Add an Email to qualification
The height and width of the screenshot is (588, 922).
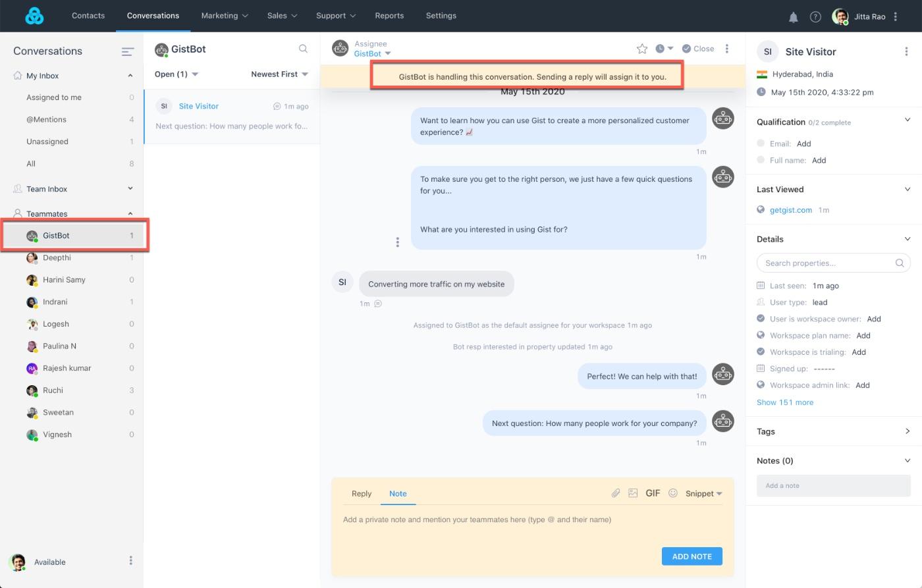click(803, 144)
